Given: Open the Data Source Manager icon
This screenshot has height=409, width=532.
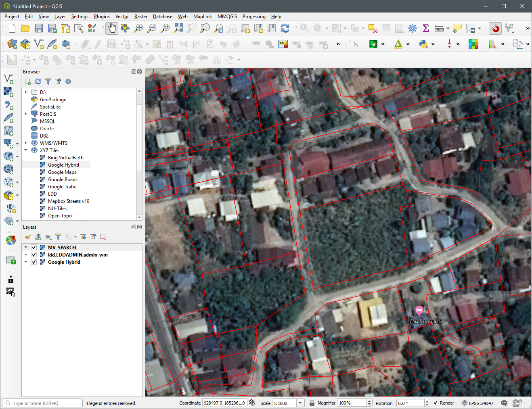Looking at the screenshot, I should tap(11, 44).
